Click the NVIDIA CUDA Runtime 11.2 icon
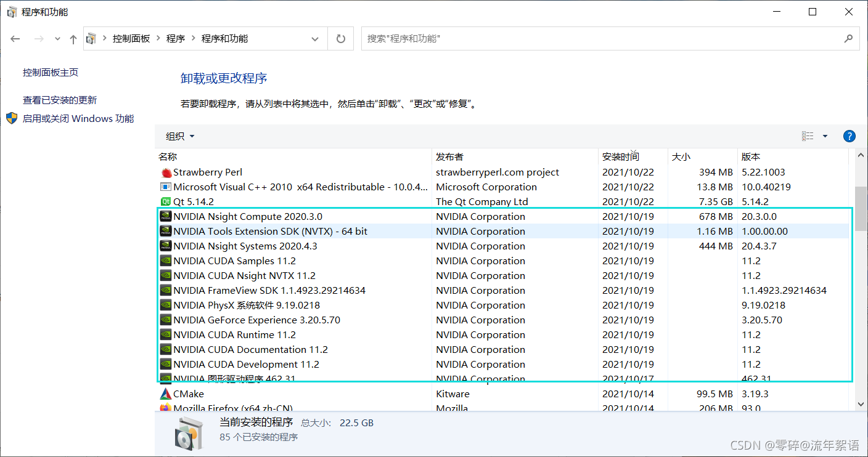 coord(165,335)
